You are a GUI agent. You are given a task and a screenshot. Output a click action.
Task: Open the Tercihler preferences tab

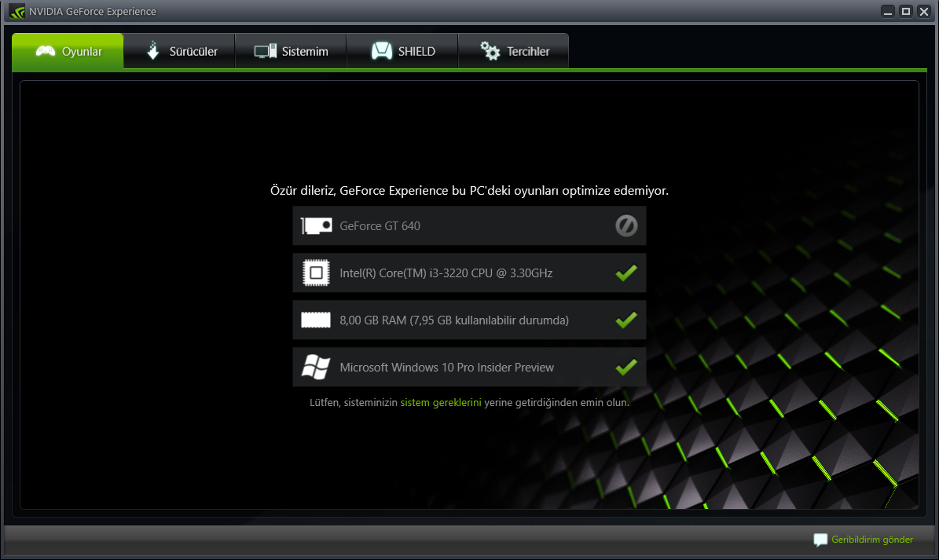pyautogui.click(x=514, y=52)
